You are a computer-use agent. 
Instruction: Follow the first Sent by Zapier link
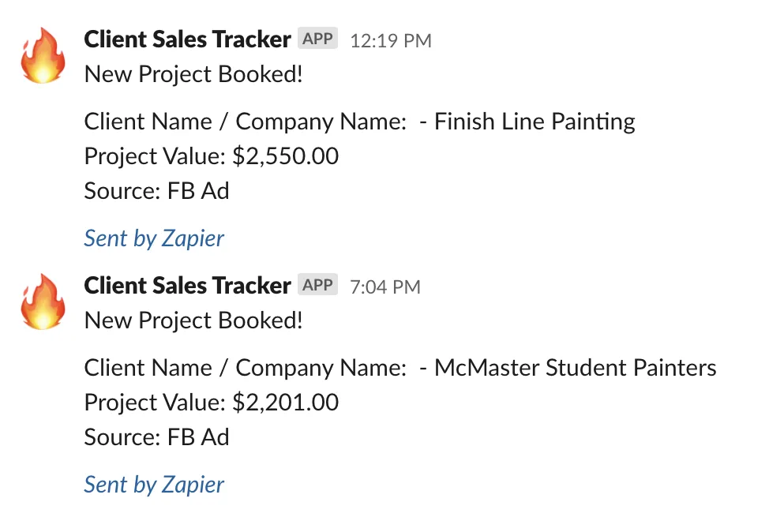pyautogui.click(x=154, y=239)
